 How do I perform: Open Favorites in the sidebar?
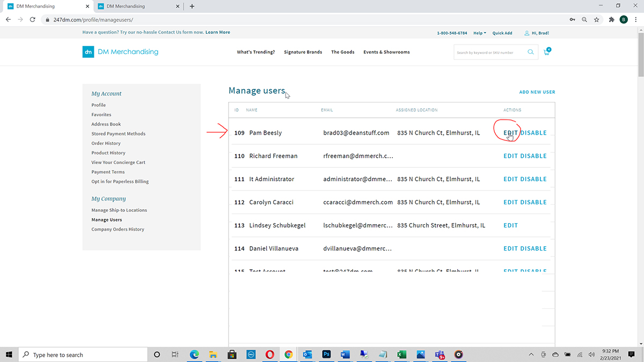tap(101, 115)
